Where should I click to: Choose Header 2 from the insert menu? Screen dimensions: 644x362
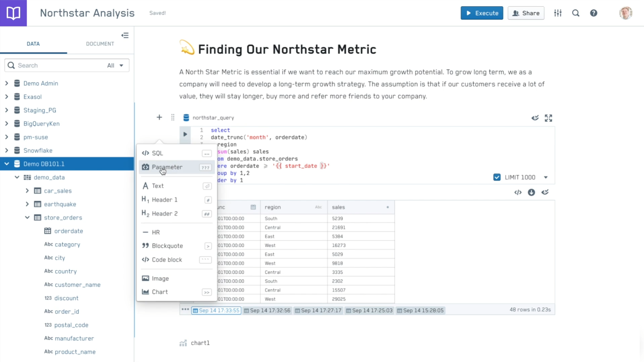pyautogui.click(x=177, y=214)
